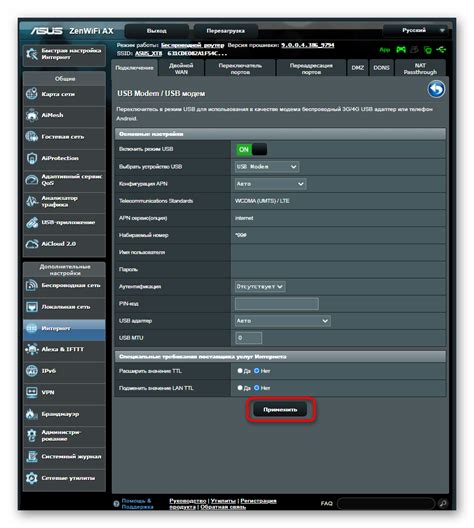Screen dimensions: 474x528
Task: Select Нет for Подменить значение LAN TTL
Action: tap(257, 388)
